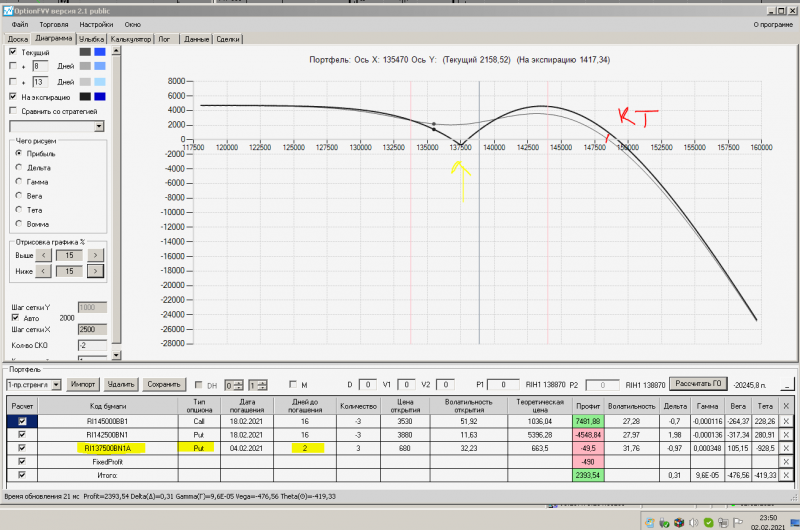
Task: Click the second DH spinner showing 1
Action: point(258,385)
